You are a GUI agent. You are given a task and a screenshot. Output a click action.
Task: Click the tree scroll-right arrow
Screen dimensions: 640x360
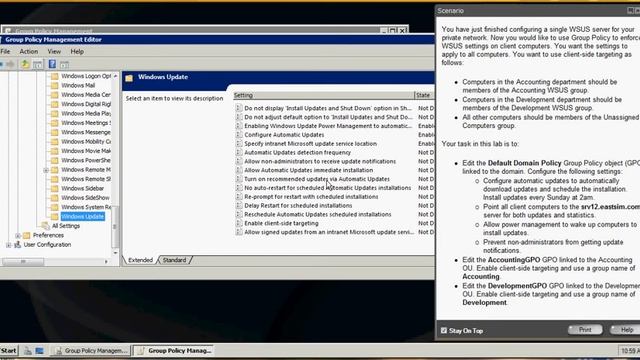click(x=106, y=262)
